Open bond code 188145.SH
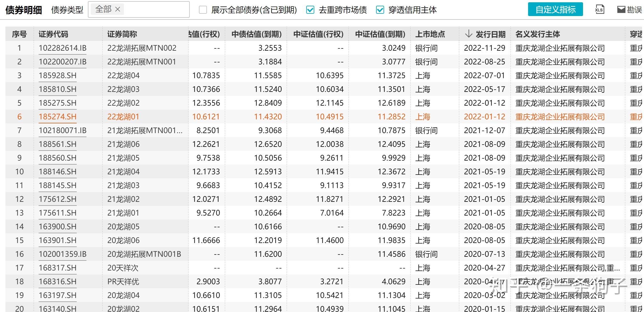Image resolution: width=644 pixels, height=312 pixels. point(58,185)
